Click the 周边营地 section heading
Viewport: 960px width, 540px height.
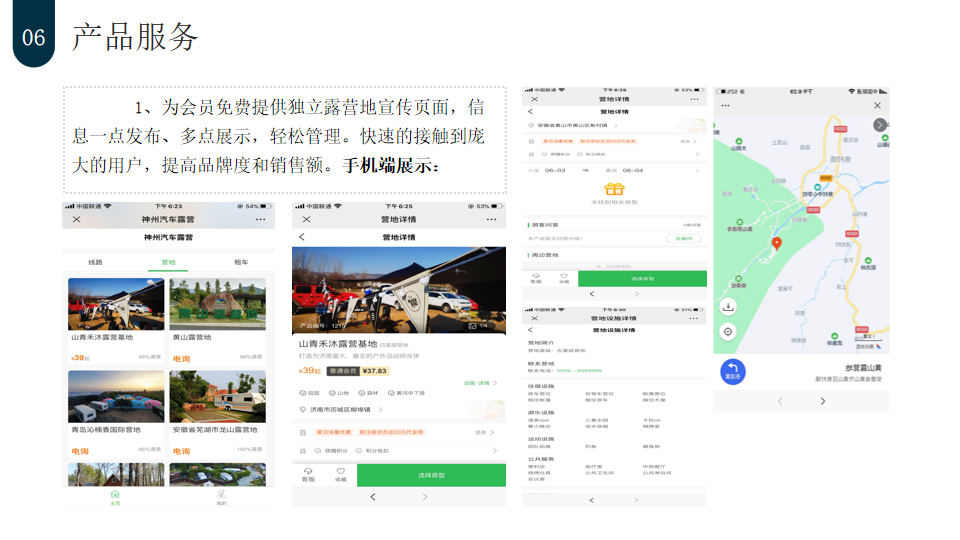[x=544, y=255]
